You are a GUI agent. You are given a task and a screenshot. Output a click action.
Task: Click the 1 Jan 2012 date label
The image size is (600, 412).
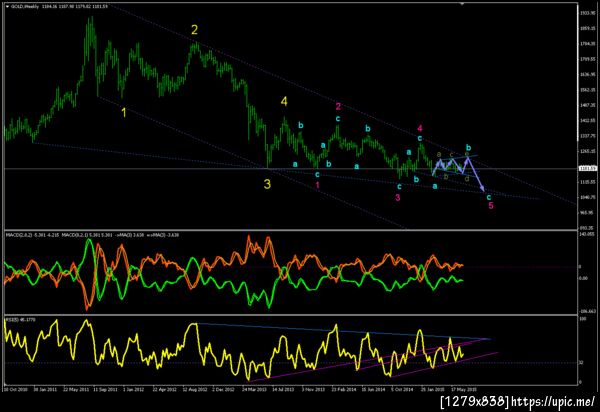134,389
